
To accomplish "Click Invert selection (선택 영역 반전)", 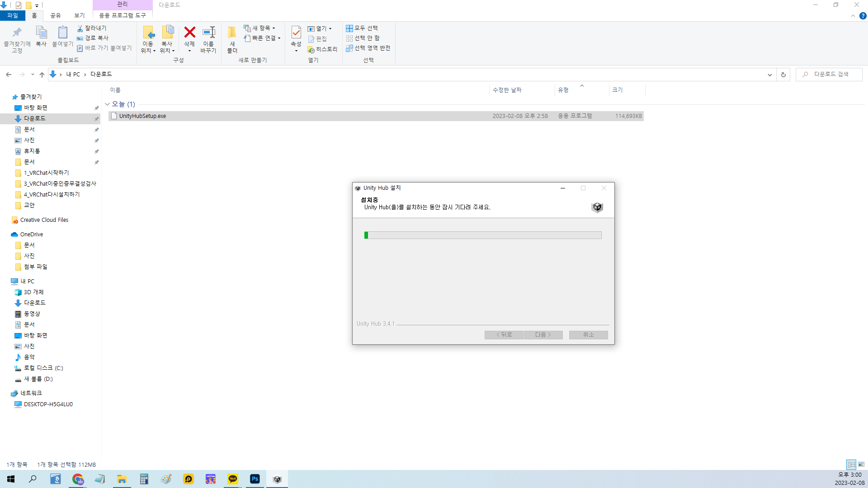I will tap(368, 48).
